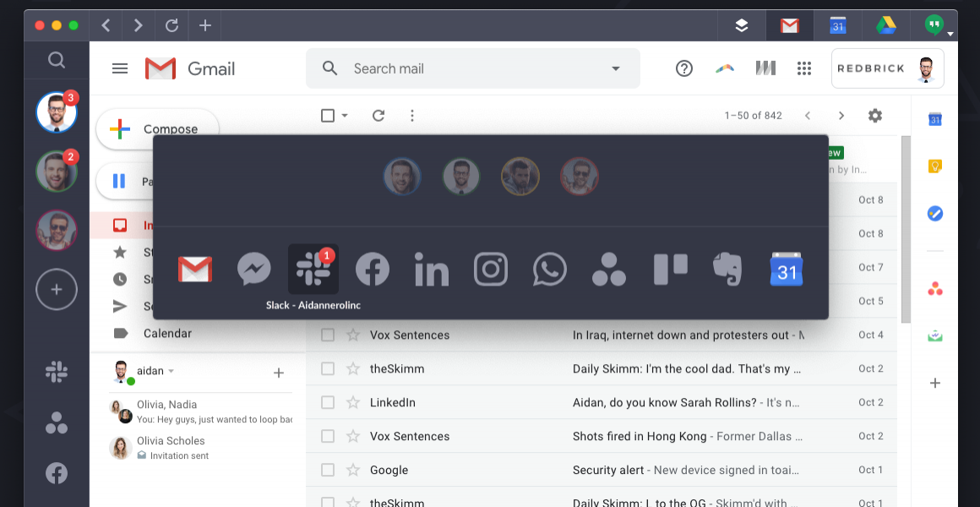980x507 pixels.
Task: Click the Asana icon in left sidebar
Action: (57, 422)
